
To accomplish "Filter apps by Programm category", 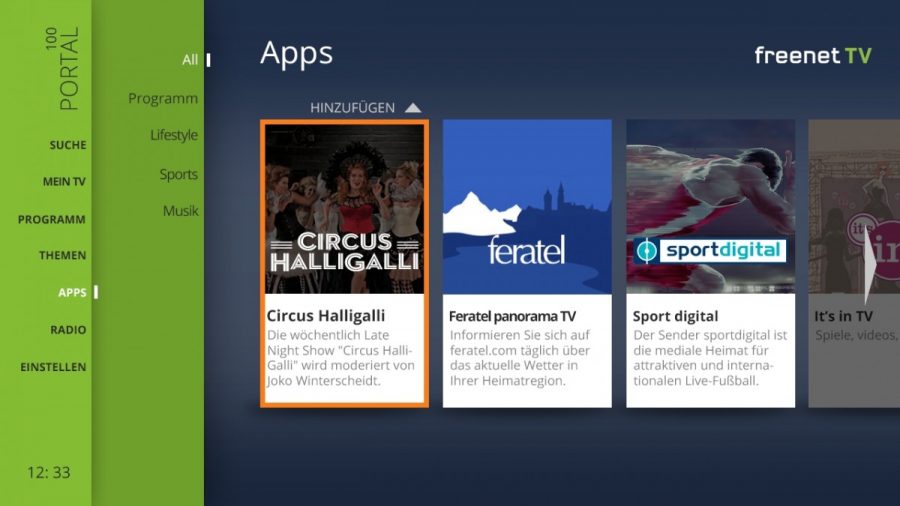I will point(163,99).
